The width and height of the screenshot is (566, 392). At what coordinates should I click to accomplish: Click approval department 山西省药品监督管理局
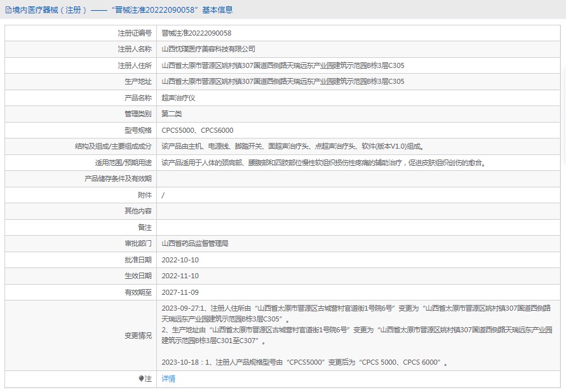tap(195, 243)
